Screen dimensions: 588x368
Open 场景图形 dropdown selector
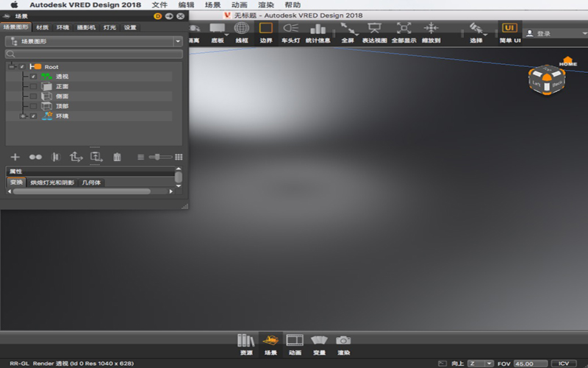[x=94, y=41]
